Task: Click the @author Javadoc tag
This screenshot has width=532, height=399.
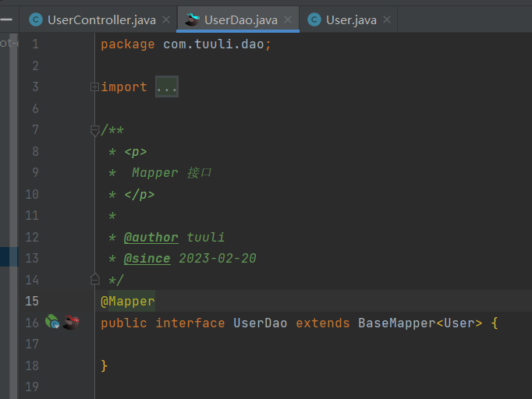Action: click(x=151, y=238)
